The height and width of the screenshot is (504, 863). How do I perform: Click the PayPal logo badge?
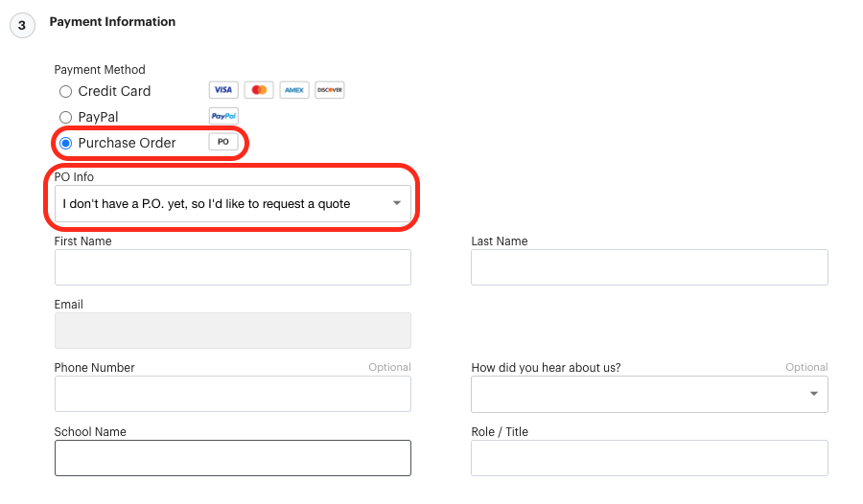[x=223, y=116]
